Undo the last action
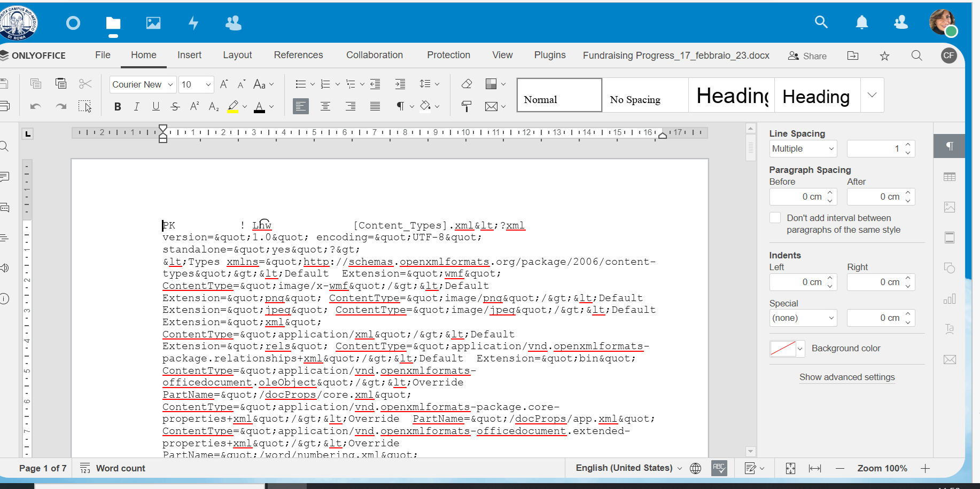This screenshot has height=489, width=980. (x=36, y=106)
